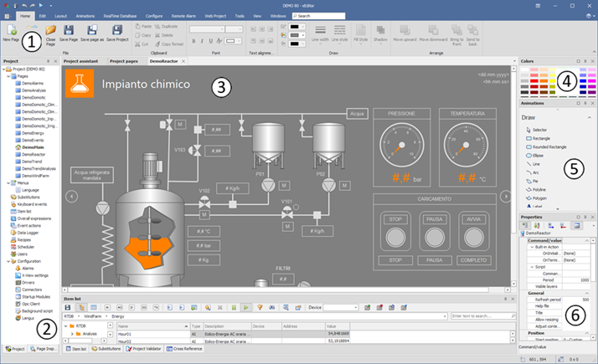Collapse the Pages tree node
This screenshot has height=364, width=598.
[8, 76]
